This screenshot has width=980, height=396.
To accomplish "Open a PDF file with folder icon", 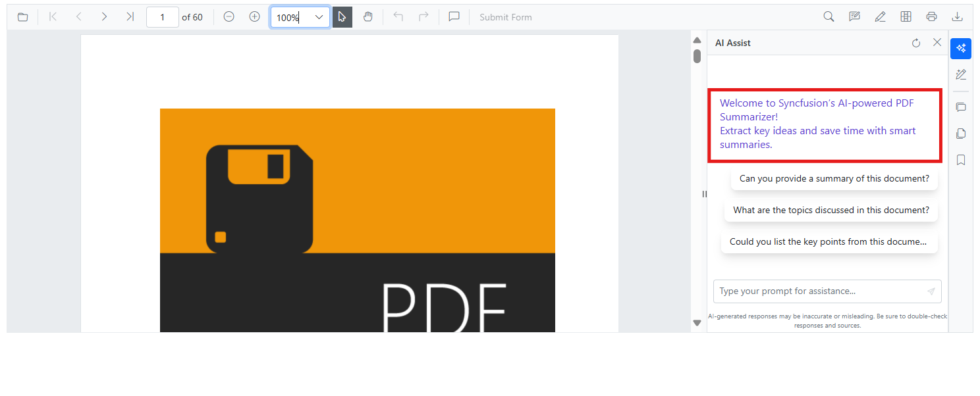I will click(x=23, y=17).
